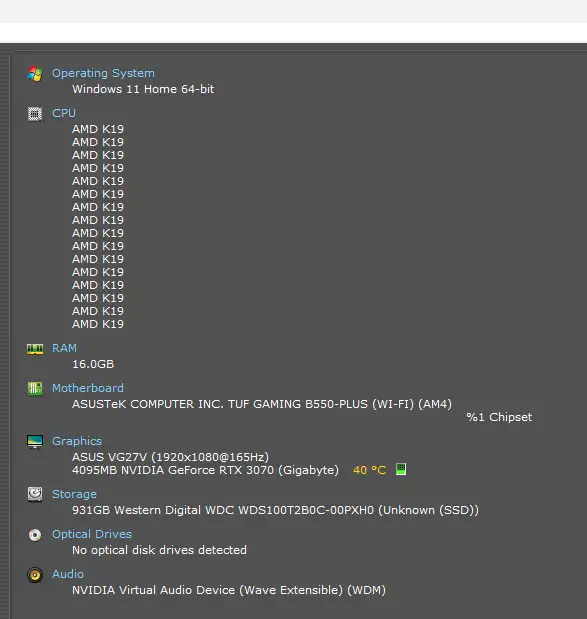Open the Graphics section heading
The height and width of the screenshot is (619, 587).
77,441
